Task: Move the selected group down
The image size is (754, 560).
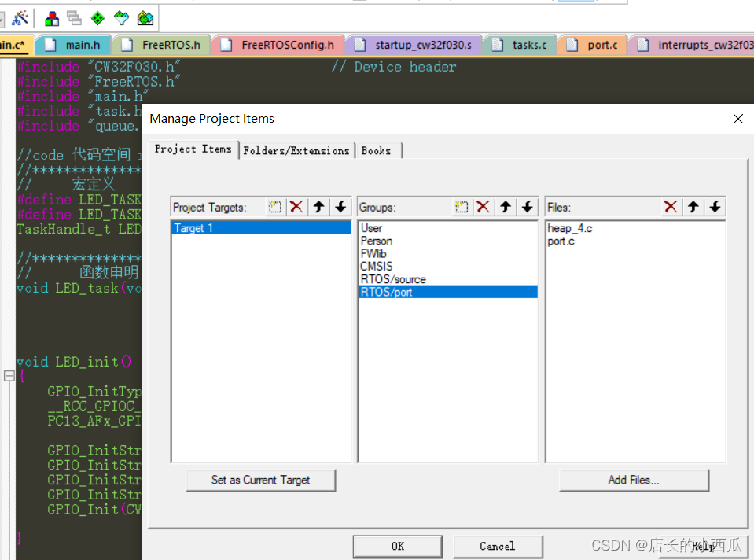Action: click(528, 207)
